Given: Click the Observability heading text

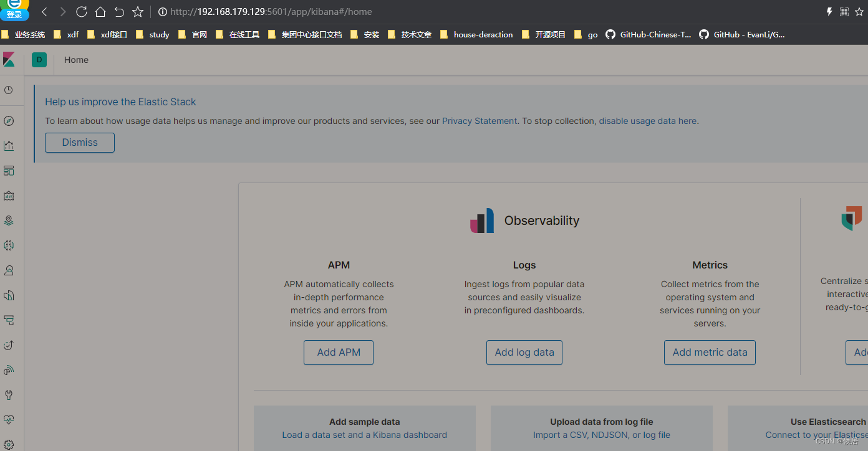Looking at the screenshot, I should click(542, 221).
